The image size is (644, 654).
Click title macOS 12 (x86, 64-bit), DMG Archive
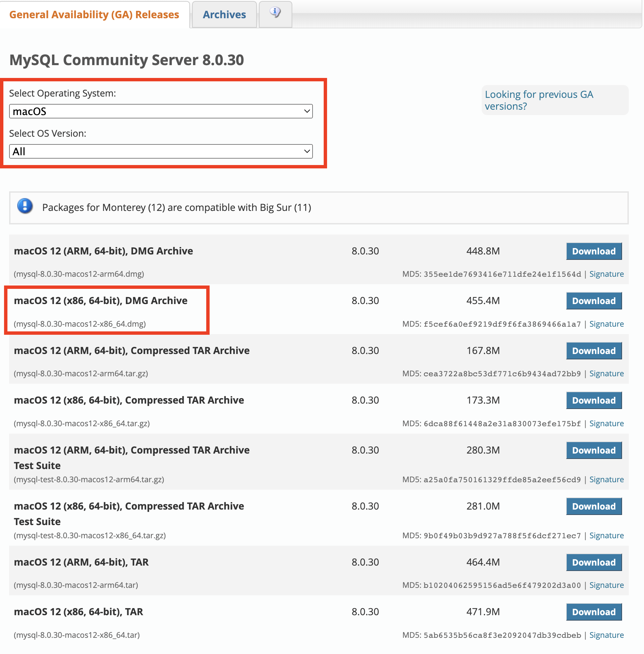[101, 301]
